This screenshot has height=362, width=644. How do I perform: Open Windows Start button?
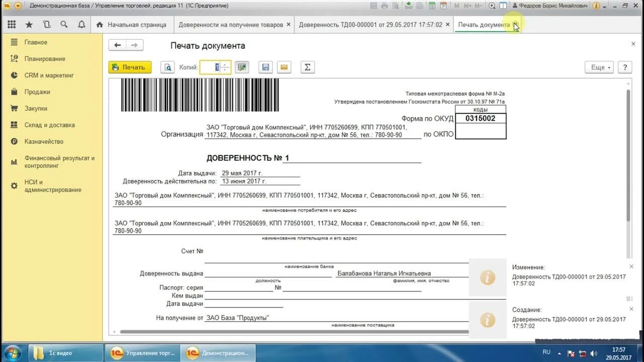pyautogui.click(x=12, y=352)
